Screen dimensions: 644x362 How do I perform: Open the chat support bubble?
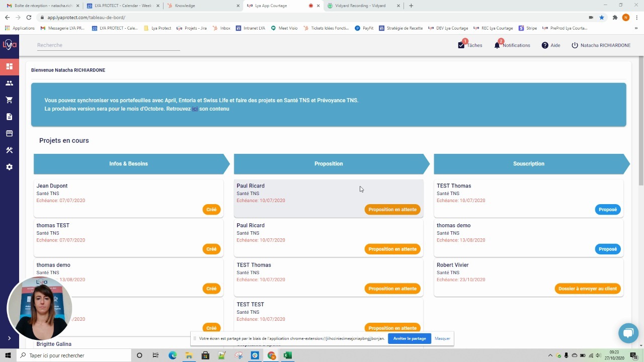pyautogui.click(x=628, y=333)
